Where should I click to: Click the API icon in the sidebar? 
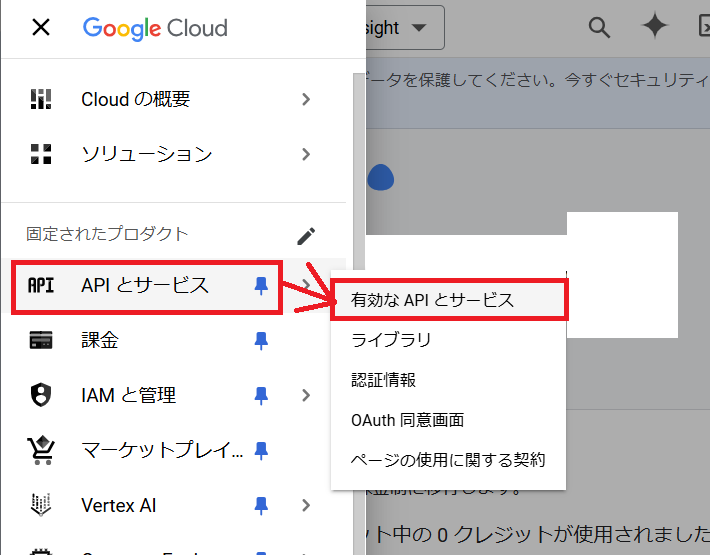[41, 286]
